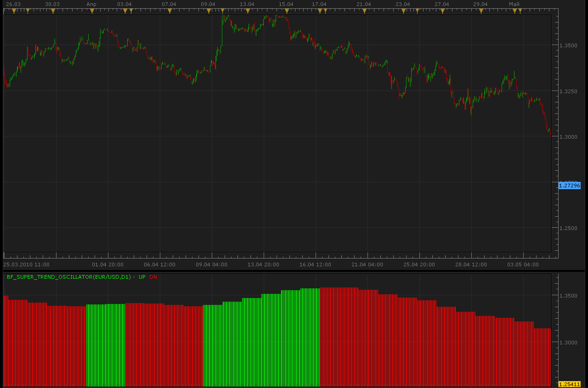Click the 25.03.2010 11:00 time label

point(27,264)
